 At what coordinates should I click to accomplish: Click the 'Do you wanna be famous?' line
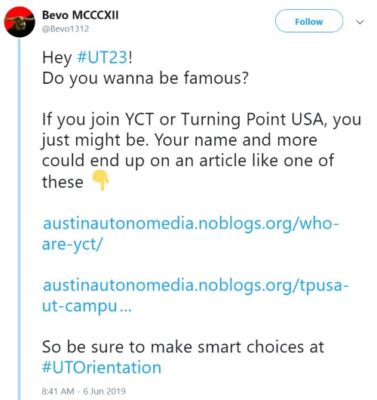click(145, 78)
